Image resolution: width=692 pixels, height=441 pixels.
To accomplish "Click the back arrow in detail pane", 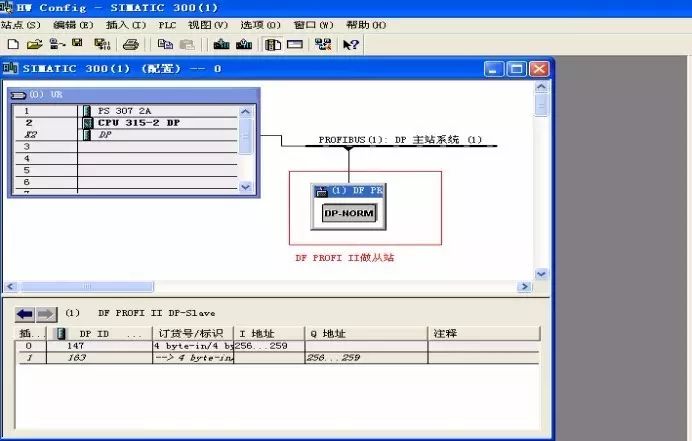I will pos(25,314).
